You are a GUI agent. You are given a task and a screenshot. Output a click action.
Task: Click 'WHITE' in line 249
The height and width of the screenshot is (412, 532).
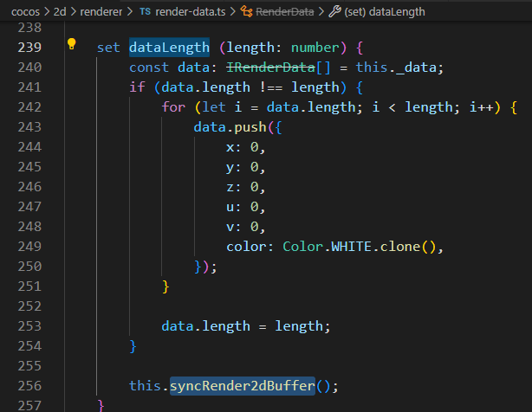(351, 247)
